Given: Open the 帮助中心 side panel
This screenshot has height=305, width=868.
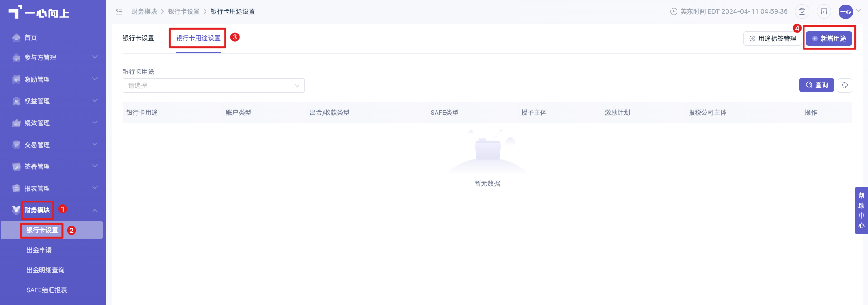Looking at the screenshot, I should tap(861, 211).
